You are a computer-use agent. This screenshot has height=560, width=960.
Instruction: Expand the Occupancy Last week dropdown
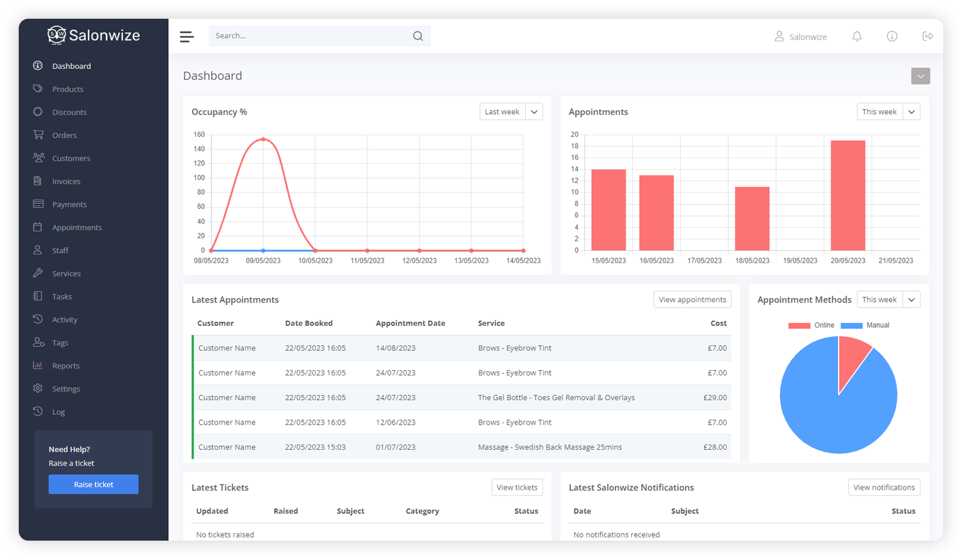534,112
